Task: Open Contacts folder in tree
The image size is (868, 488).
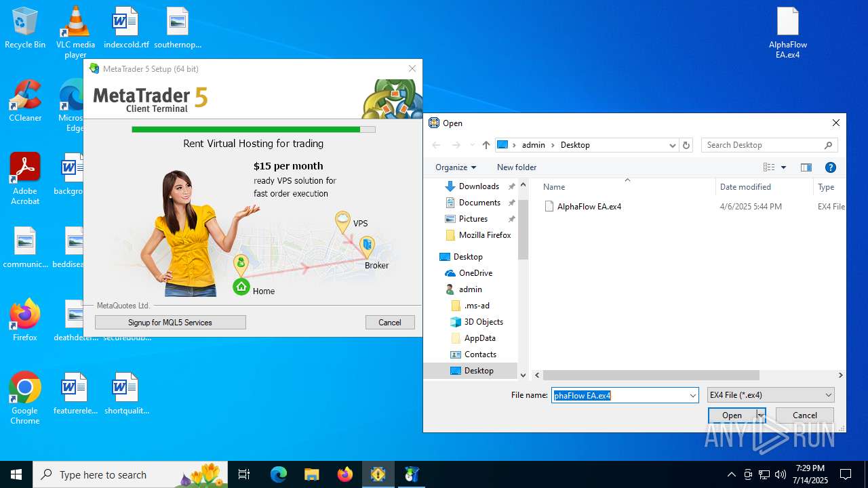Action: [x=479, y=354]
